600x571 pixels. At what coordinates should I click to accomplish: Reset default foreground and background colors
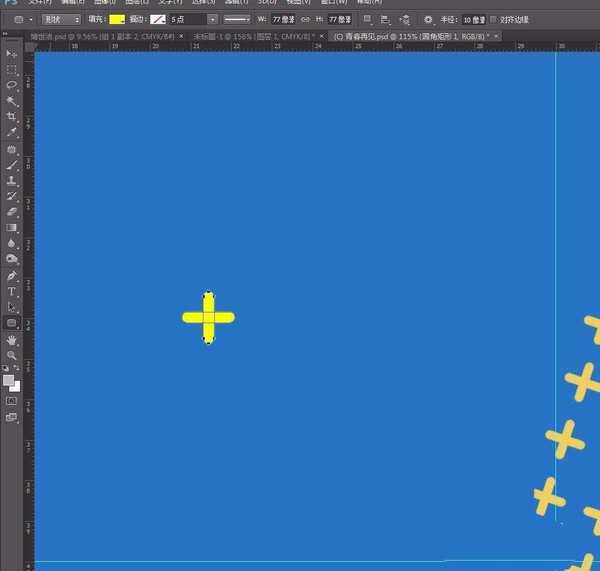pos(5,369)
